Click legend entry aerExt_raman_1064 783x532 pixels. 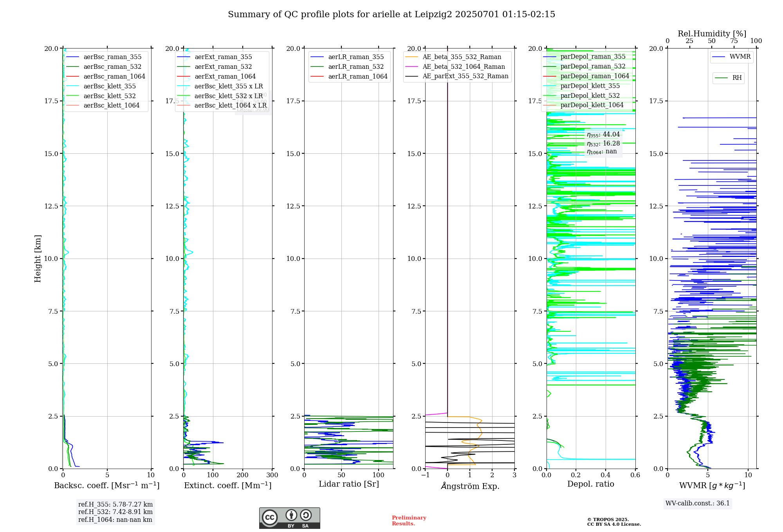click(x=216, y=77)
